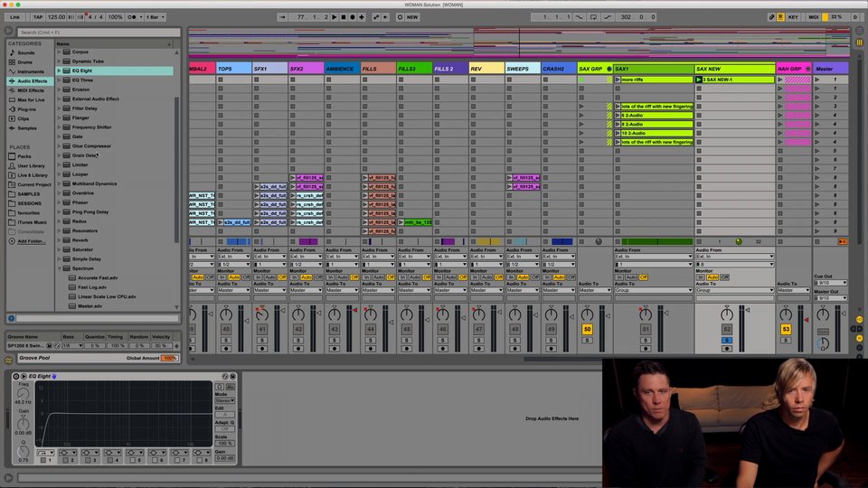Open User Library in Places
This screenshot has height=488, width=868.
[31, 165]
